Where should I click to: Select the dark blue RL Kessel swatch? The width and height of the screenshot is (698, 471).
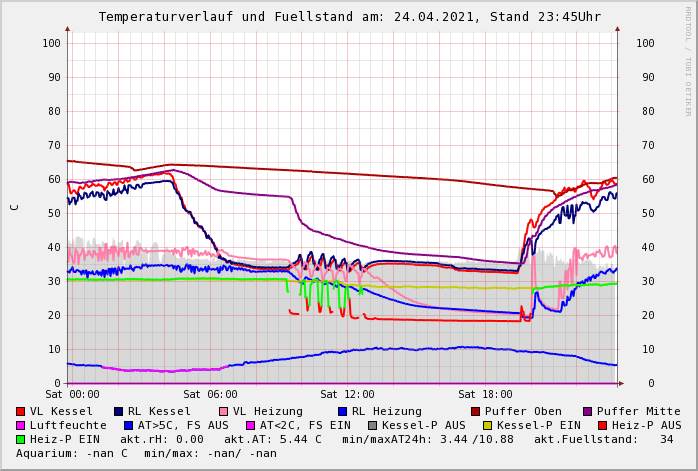coord(118,412)
